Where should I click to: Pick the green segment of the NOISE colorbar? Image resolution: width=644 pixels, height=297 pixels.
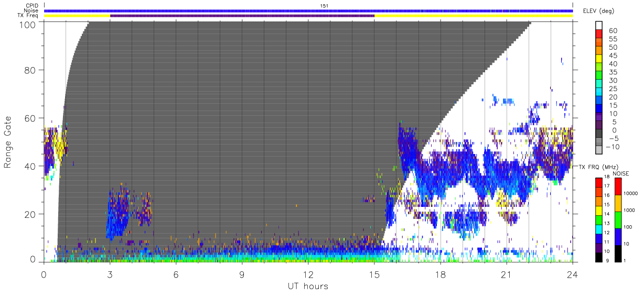tap(618, 219)
